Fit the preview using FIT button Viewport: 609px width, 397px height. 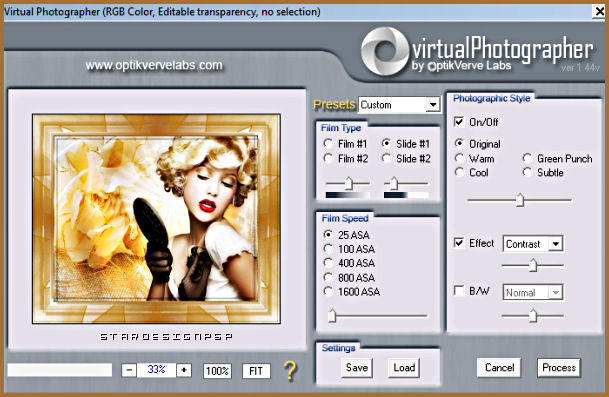256,371
